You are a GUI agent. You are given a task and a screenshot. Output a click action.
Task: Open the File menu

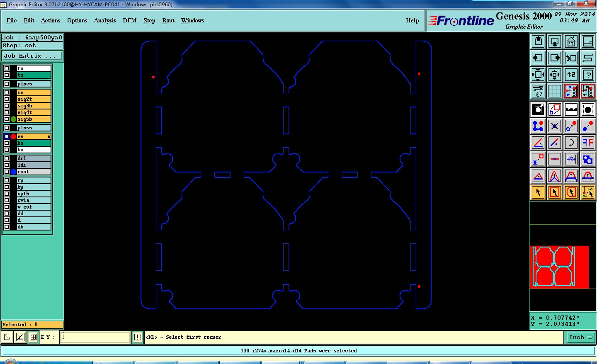click(x=12, y=20)
